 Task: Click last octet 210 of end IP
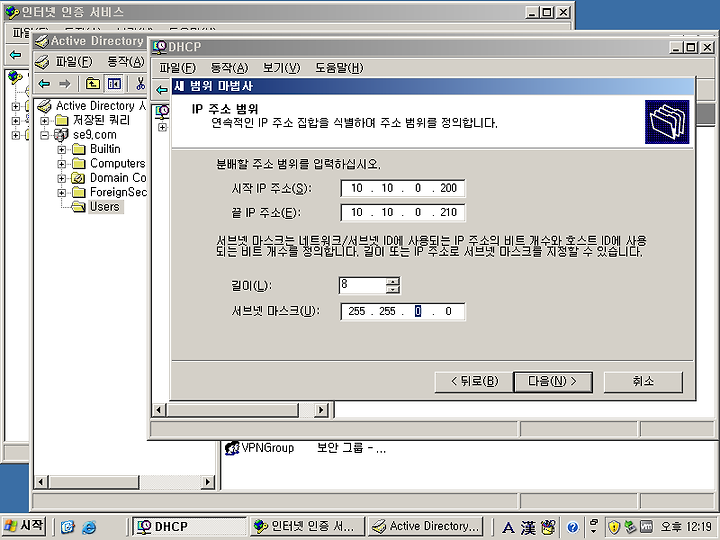[448, 212]
